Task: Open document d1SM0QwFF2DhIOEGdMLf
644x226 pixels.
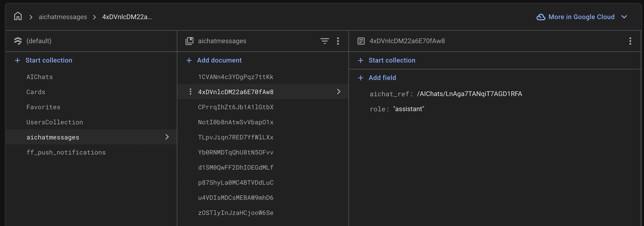Action: [x=236, y=167]
